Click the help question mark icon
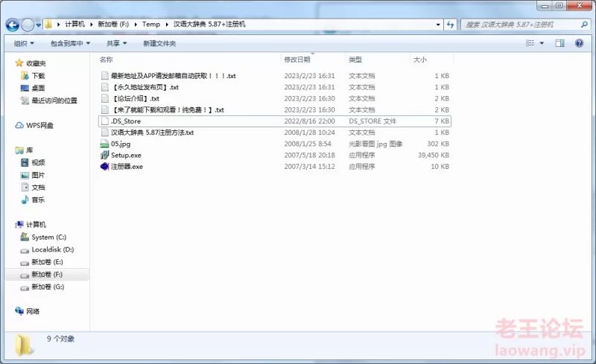This screenshot has height=364, width=596. tap(579, 43)
